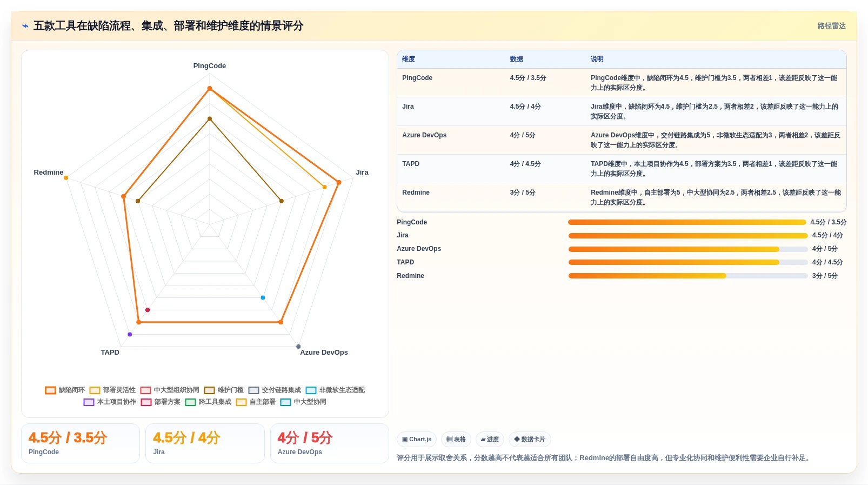Click the Azure DevOps progress bar

pyautogui.click(x=688, y=249)
